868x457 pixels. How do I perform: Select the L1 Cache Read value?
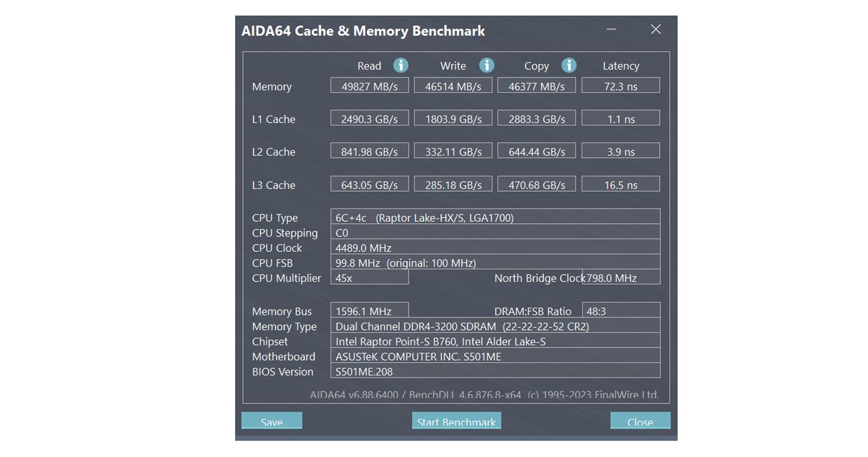369,119
